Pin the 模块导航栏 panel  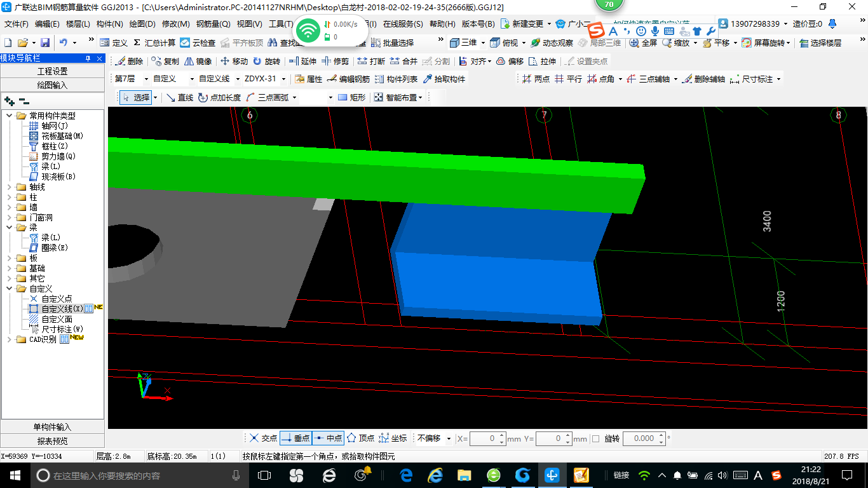(88, 58)
